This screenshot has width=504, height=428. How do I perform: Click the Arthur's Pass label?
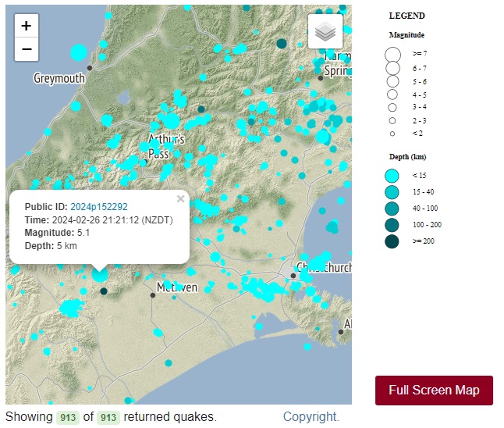pos(166,146)
